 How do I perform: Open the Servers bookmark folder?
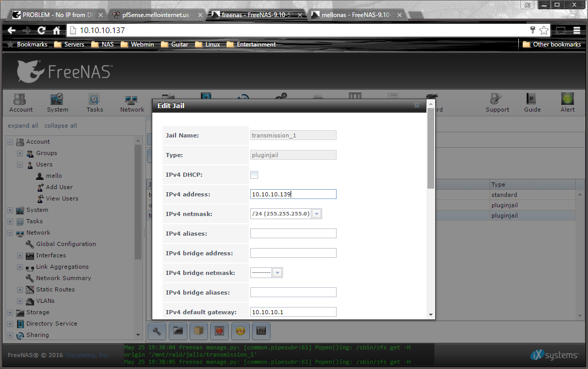69,44
